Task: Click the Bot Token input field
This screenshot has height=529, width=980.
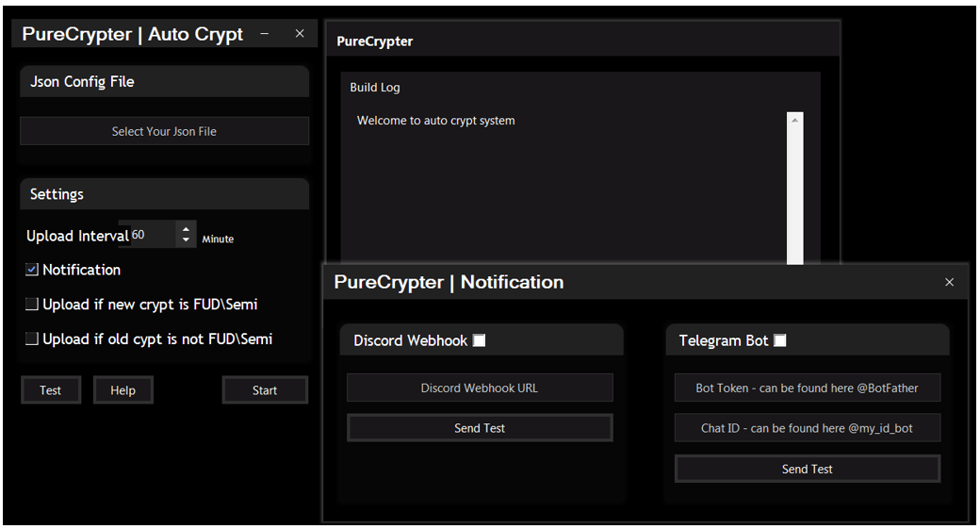Action: pos(807,388)
